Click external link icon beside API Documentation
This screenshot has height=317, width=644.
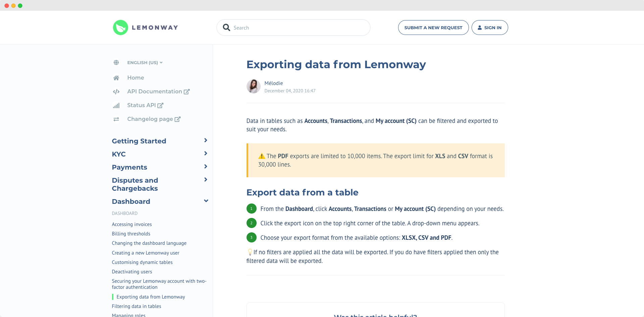pos(187,91)
